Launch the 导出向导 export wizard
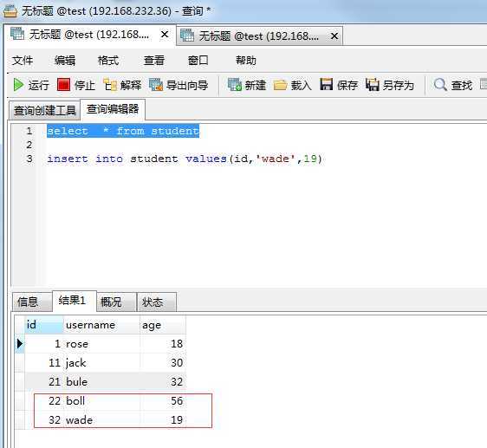Image resolution: width=487 pixels, height=448 pixels. 179,85
